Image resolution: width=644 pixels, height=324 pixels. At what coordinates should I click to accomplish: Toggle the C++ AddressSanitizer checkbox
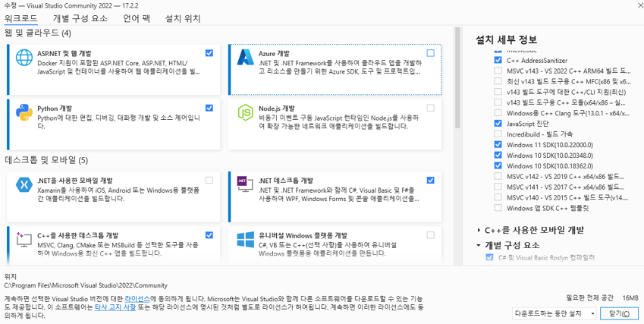click(x=498, y=60)
